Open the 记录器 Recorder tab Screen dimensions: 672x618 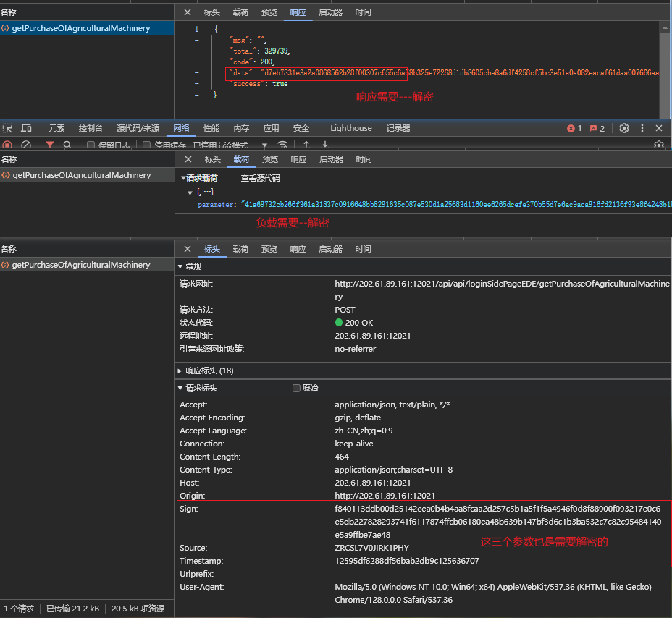398,128
